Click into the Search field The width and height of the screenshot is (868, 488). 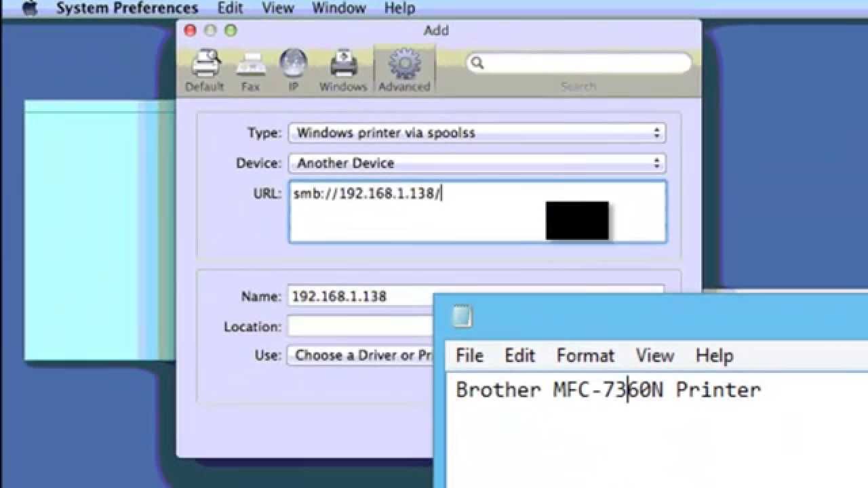(x=579, y=63)
